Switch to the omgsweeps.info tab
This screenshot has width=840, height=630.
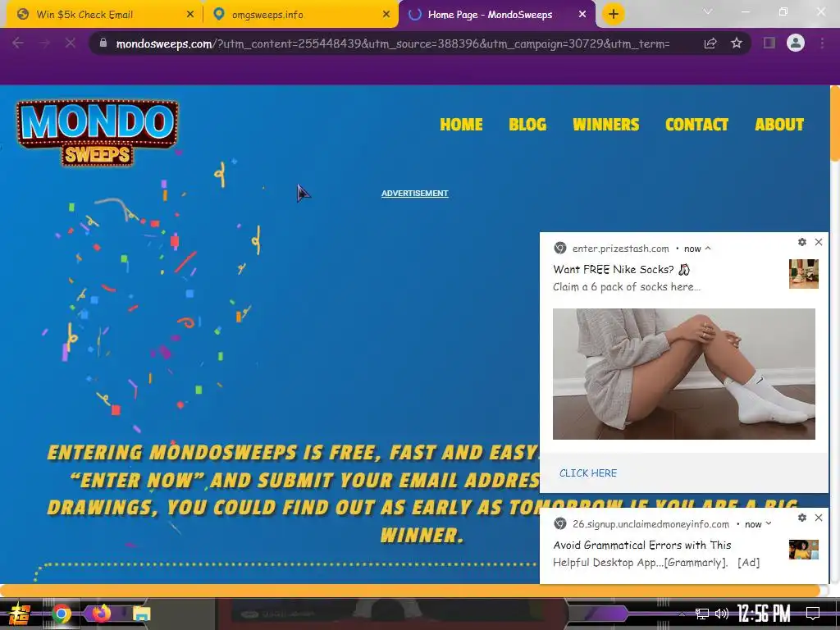pos(300,15)
